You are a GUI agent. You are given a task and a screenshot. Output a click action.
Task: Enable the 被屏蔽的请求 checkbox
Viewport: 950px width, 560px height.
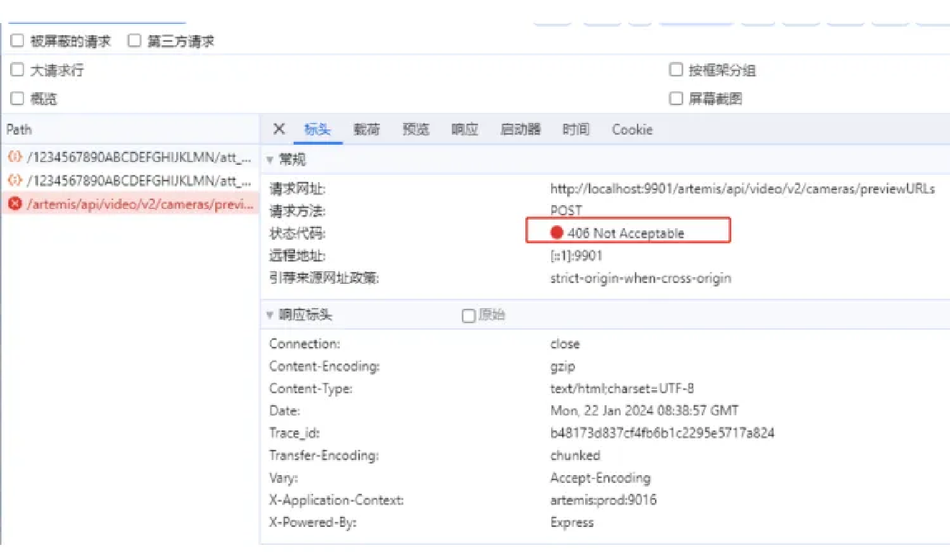click(x=17, y=41)
